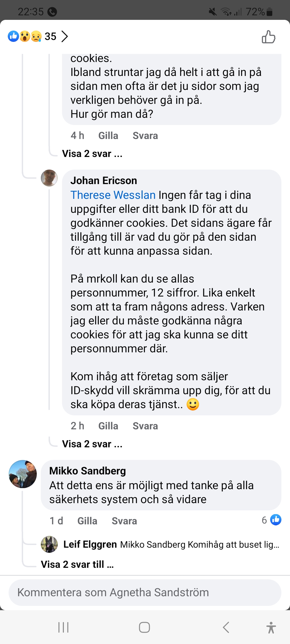Screen dimensions: 290x644
Task: Open Mikko Sandberg's profile picture
Action: pos(23,474)
